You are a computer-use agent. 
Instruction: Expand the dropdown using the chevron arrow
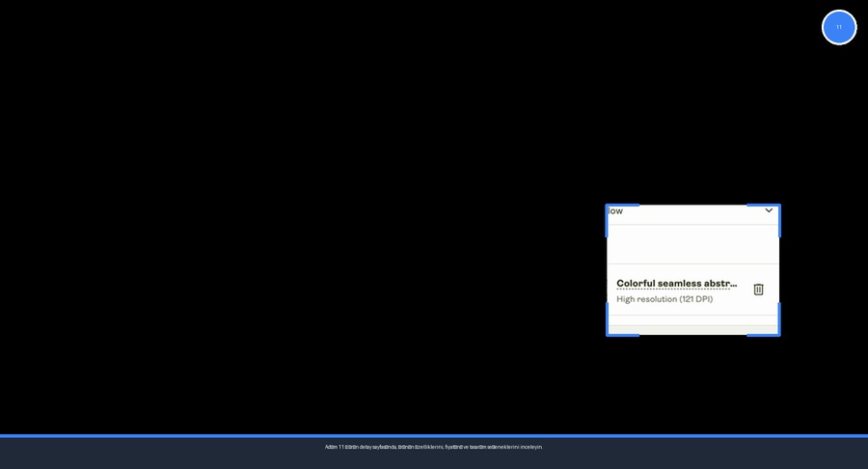769,210
